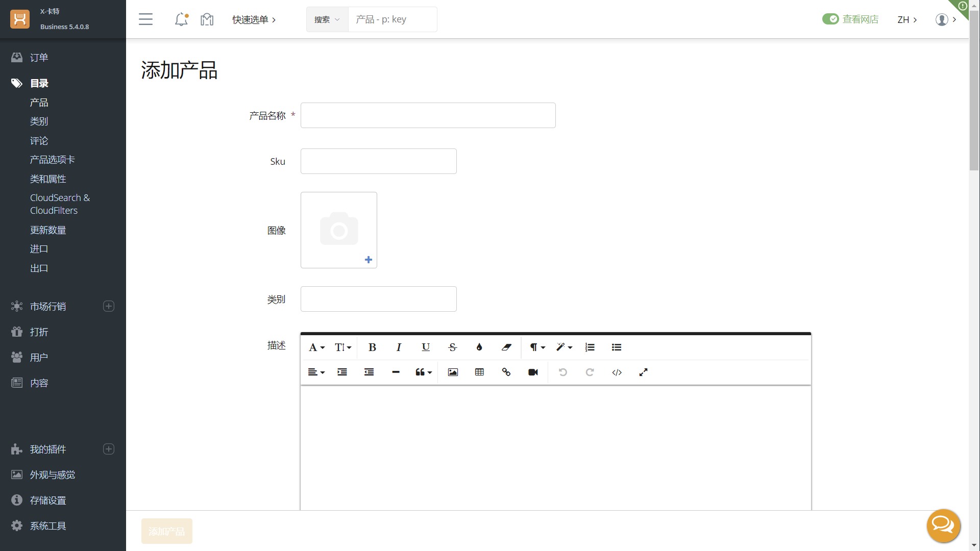Open the font size dropdown

(x=342, y=347)
